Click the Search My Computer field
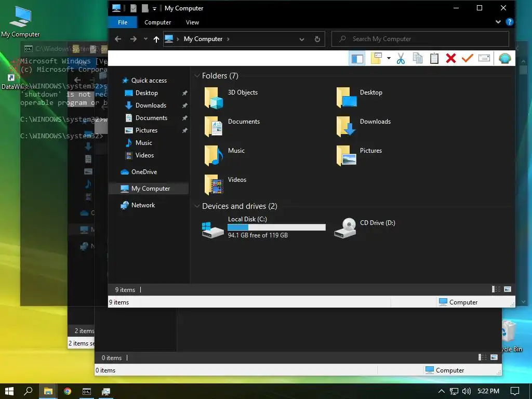 tap(420, 39)
